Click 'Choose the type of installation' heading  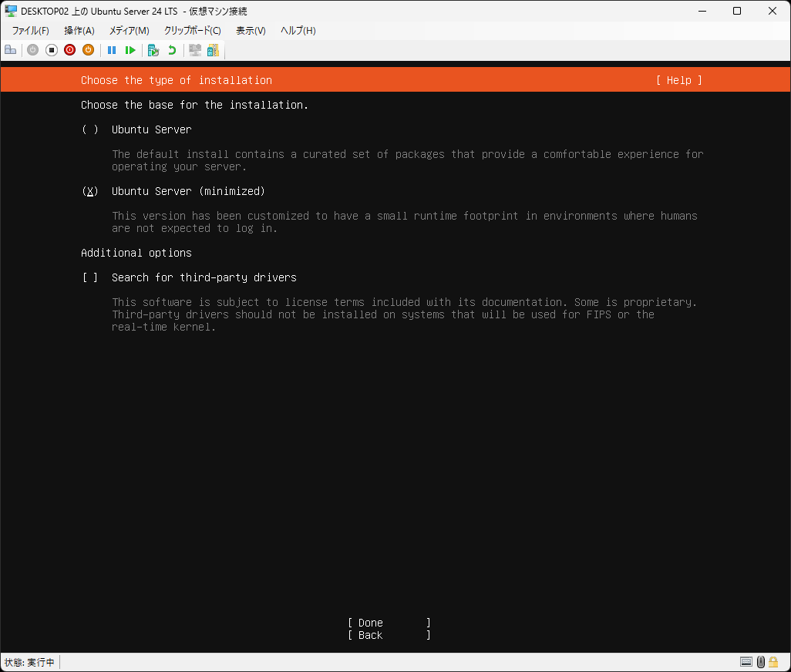pyautogui.click(x=177, y=80)
